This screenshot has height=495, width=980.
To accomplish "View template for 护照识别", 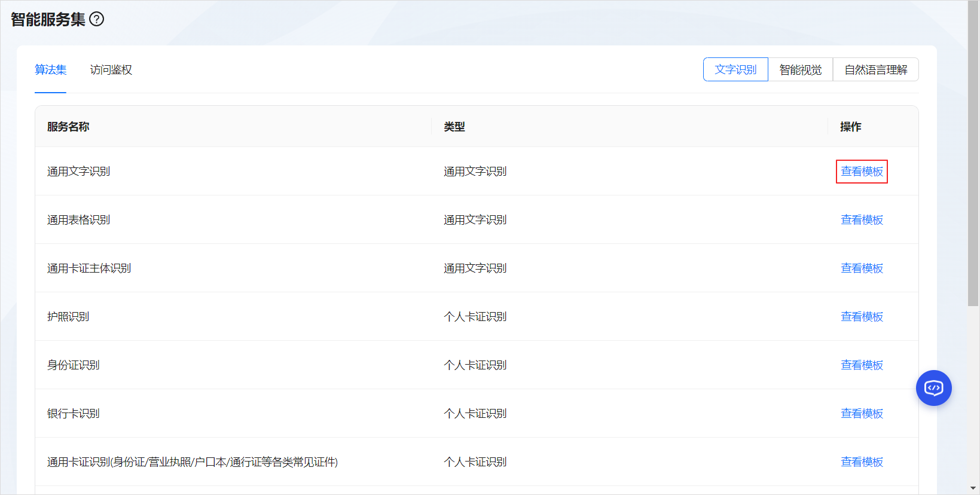I will [x=862, y=317].
